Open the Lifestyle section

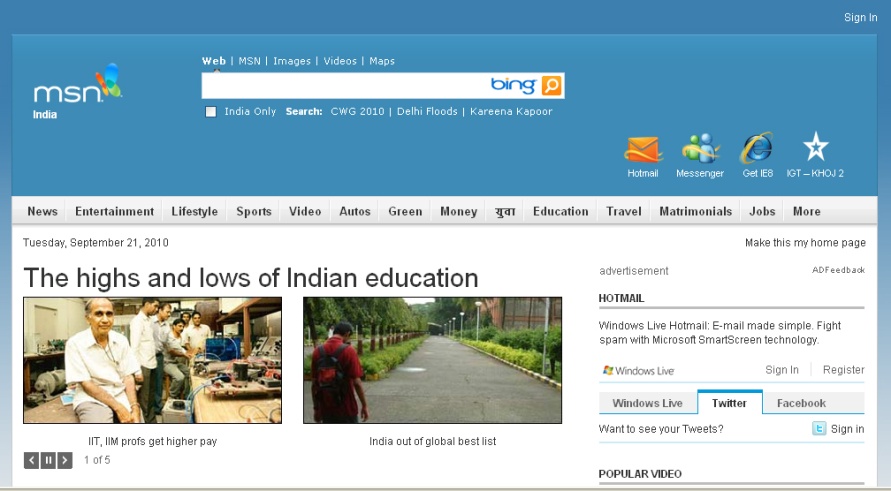tap(194, 211)
